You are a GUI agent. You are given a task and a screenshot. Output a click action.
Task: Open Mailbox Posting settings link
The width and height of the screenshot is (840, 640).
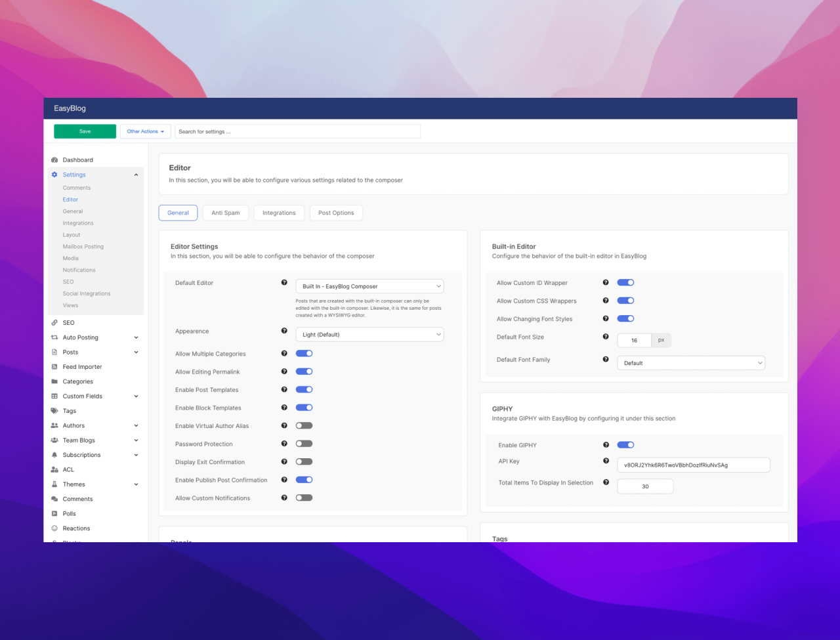[83, 247]
